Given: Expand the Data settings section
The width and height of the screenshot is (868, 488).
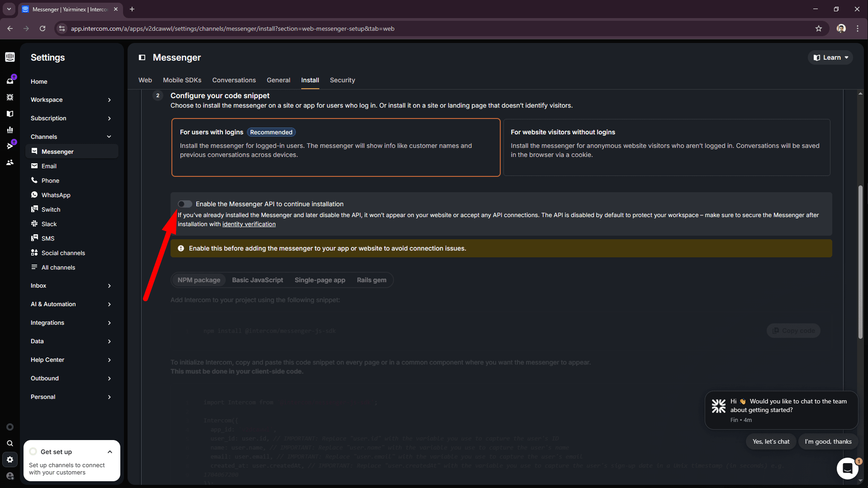Looking at the screenshot, I should pos(71,341).
